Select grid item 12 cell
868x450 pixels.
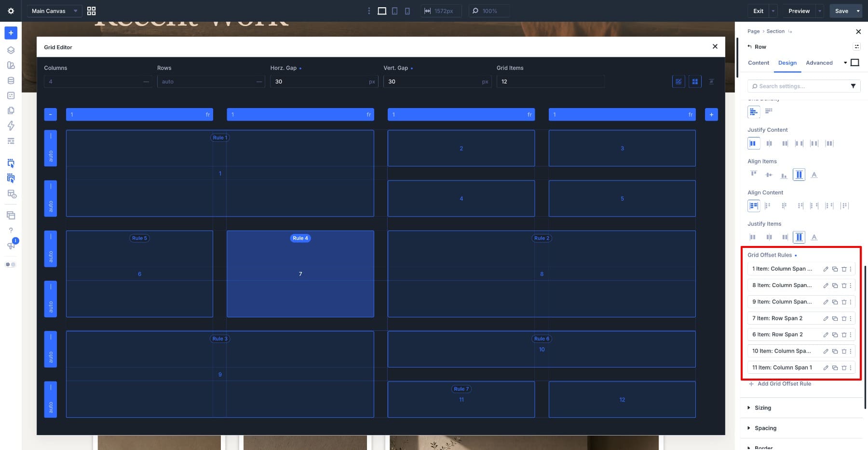click(x=622, y=399)
